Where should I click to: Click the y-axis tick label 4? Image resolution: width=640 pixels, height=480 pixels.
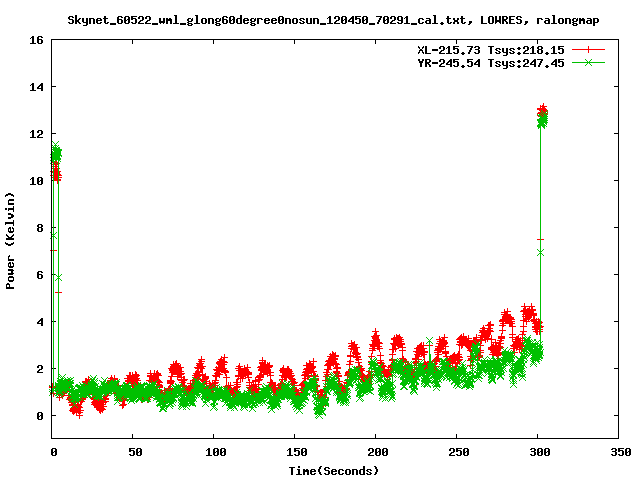tap(40, 322)
